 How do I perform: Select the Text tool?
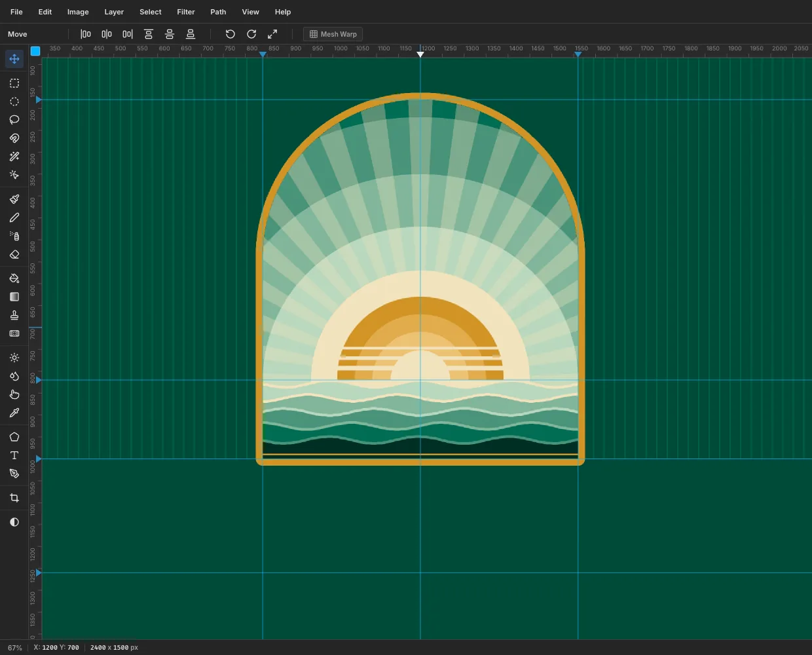click(14, 455)
